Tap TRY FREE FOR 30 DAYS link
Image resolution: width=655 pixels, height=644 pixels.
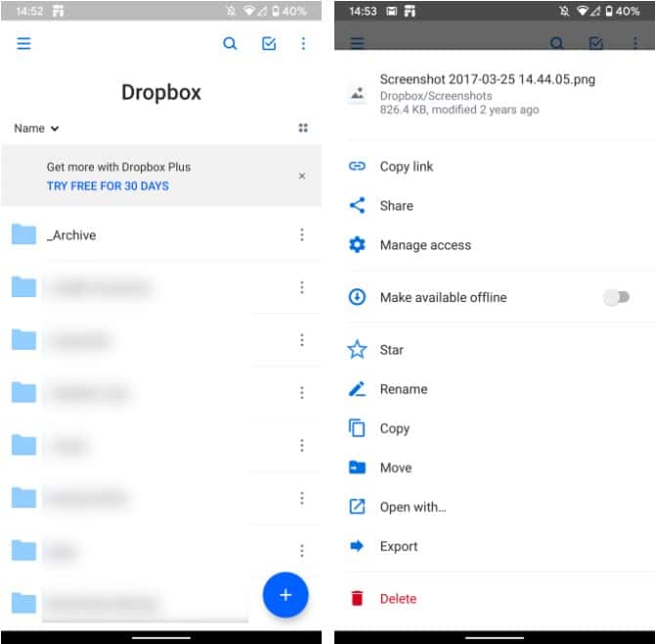click(x=108, y=186)
